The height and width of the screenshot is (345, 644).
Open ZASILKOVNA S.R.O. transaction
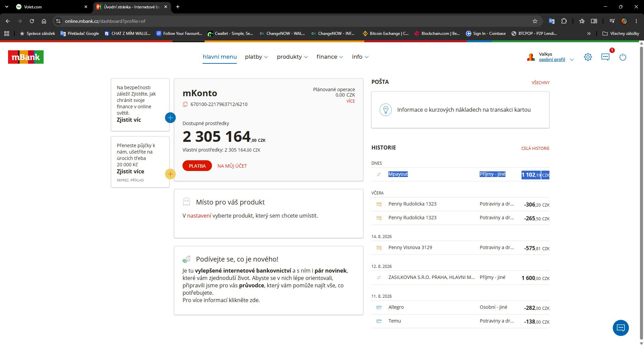(460, 278)
